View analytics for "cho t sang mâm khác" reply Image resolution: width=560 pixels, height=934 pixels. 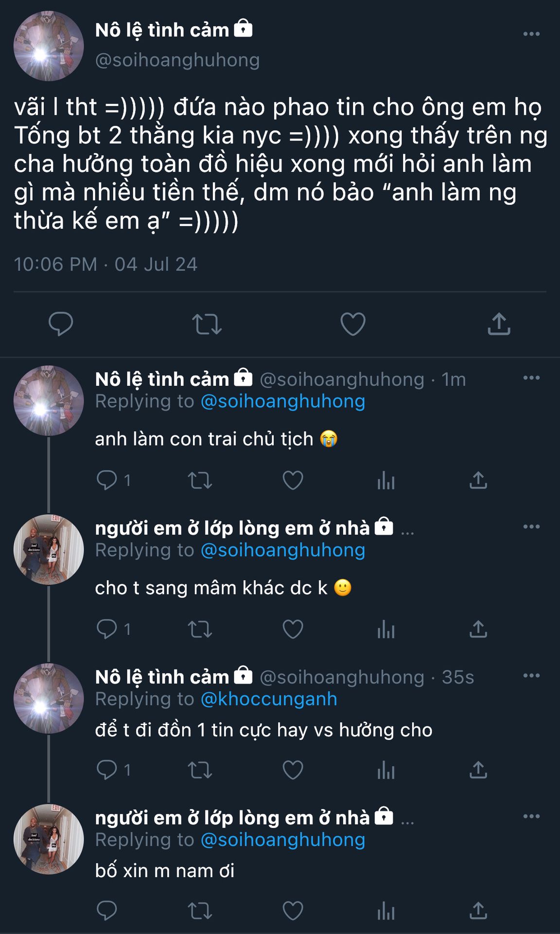pos(386,629)
